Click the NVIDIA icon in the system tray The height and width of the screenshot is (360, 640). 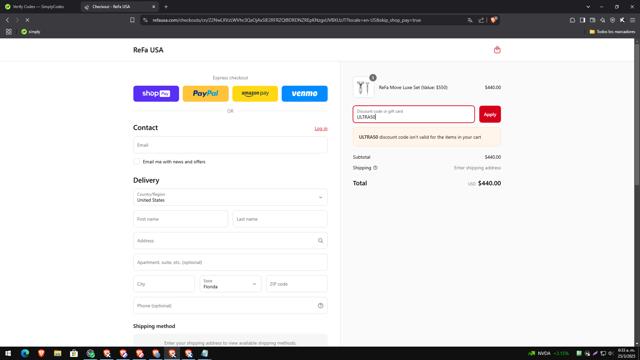(531, 353)
